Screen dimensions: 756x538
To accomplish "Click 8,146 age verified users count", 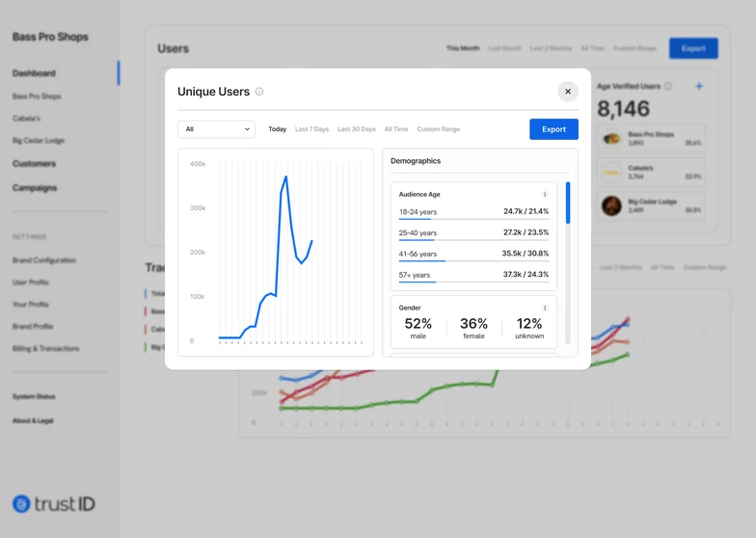I will pyautogui.click(x=623, y=108).
